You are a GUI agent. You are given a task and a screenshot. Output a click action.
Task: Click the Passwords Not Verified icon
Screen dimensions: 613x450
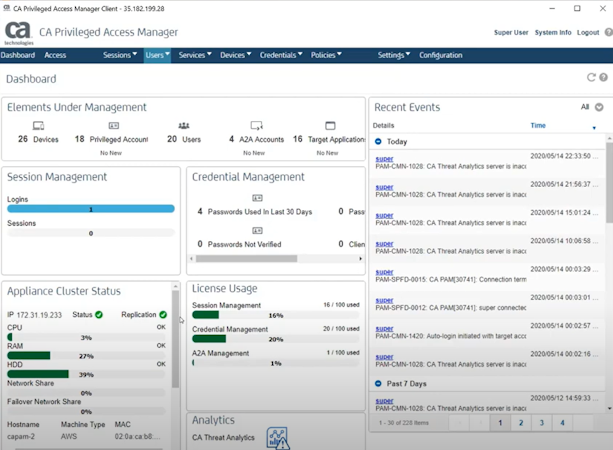coord(257,231)
